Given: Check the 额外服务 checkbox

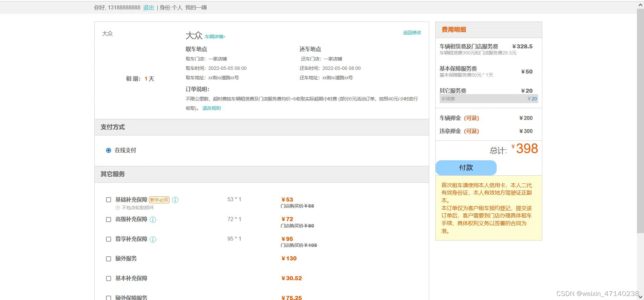Looking at the screenshot, I should pyautogui.click(x=108, y=259).
